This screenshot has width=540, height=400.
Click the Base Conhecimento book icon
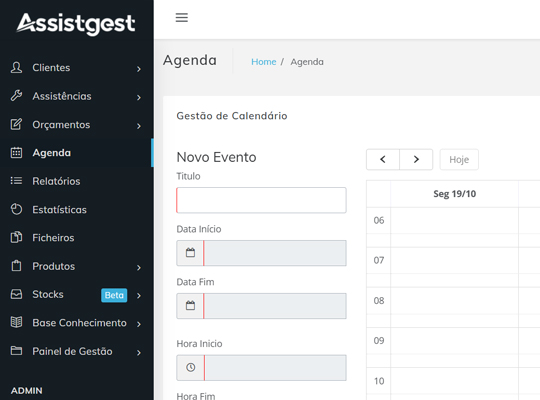point(16,322)
